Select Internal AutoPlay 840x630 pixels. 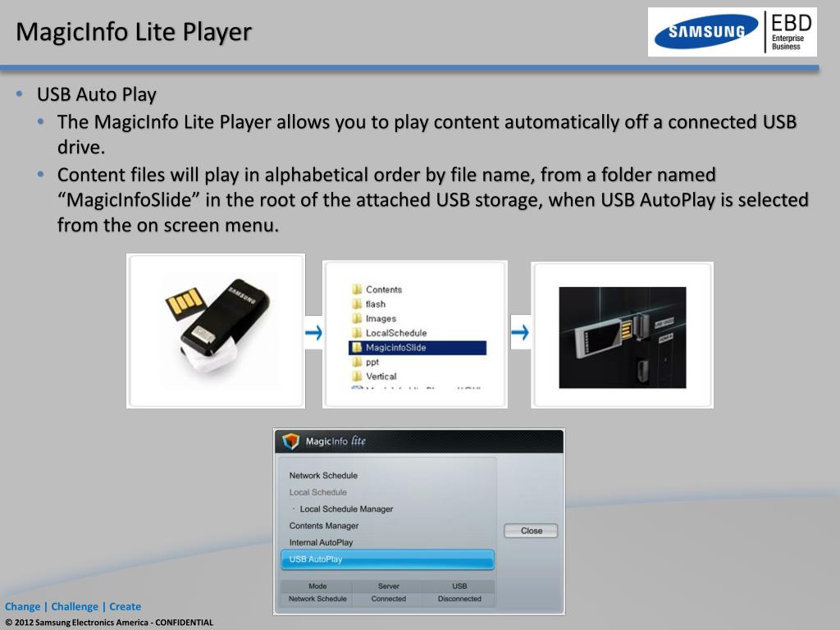tap(321, 542)
